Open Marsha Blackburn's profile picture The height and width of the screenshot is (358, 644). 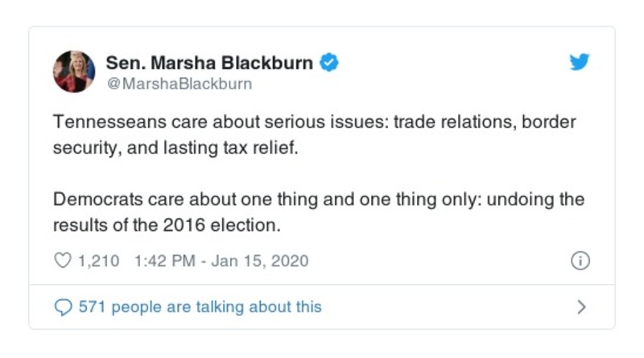[x=74, y=72]
